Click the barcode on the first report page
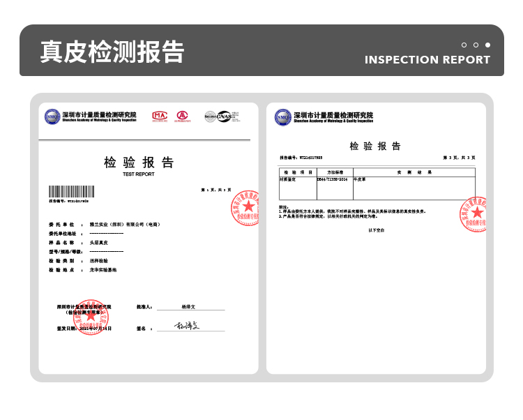 click(x=71, y=192)
